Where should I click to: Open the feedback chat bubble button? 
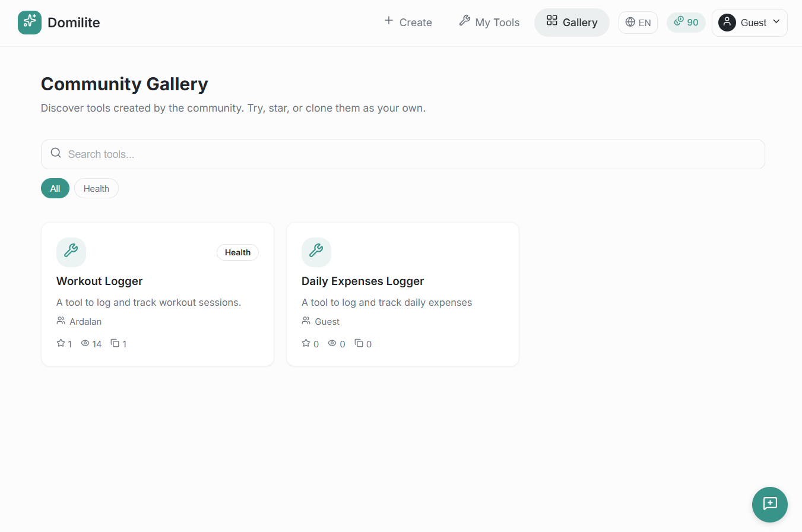coord(769,504)
